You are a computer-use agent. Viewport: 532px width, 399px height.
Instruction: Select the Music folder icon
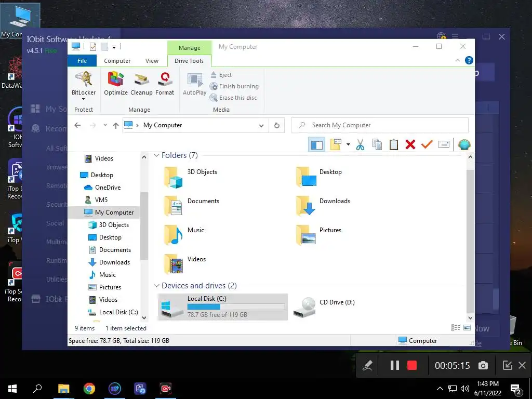(x=174, y=235)
